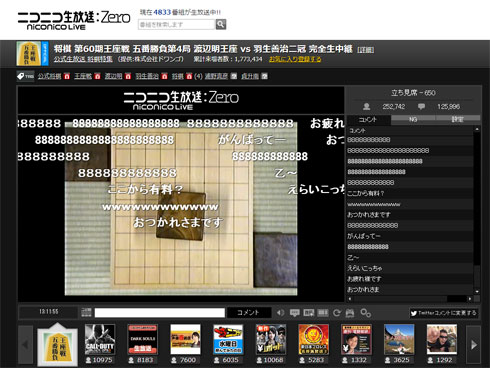Reload the player with refresh icon
This screenshot has height=368, width=490.
pyautogui.click(x=337, y=313)
